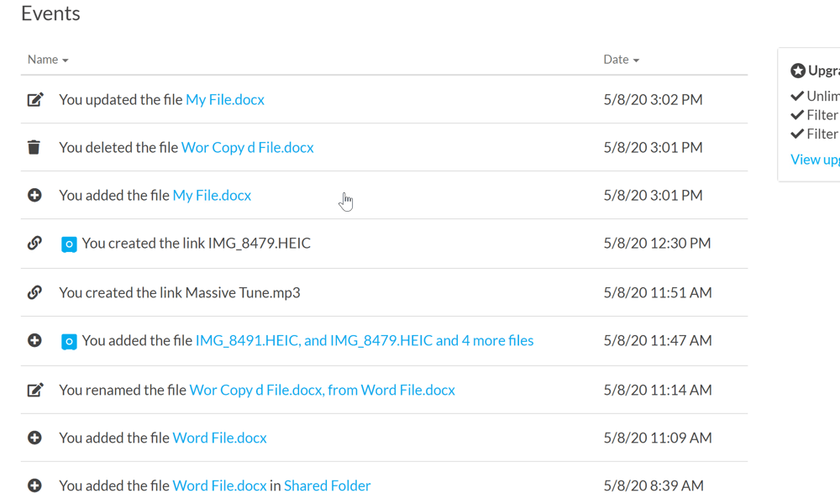Click the plus icon beside added My File.docx
The width and height of the screenshot is (840, 504).
(x=34, y=195)
